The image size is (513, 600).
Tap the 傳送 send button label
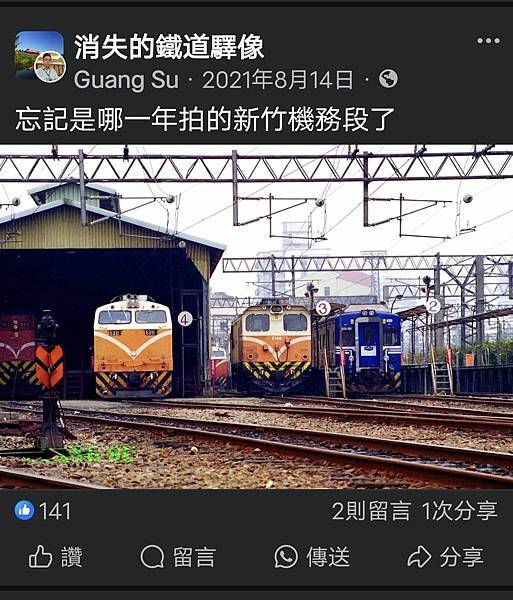(328, 557)
